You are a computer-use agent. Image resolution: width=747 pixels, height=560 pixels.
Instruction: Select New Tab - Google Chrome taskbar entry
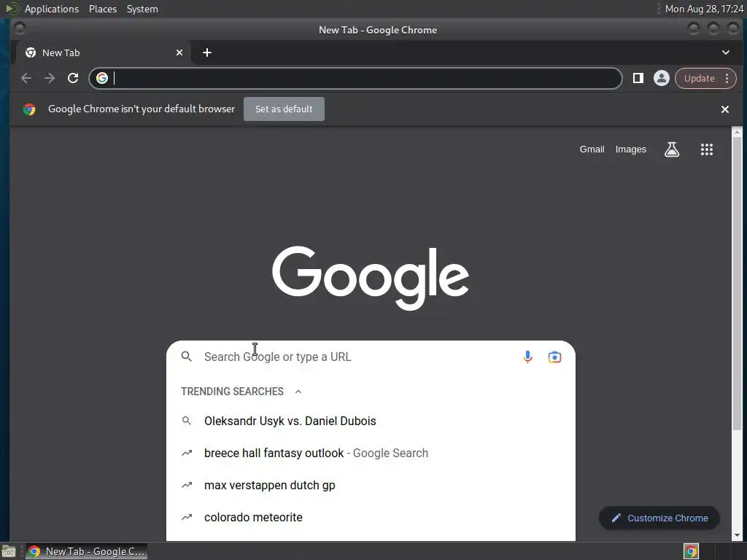click(x=86, y=551)
